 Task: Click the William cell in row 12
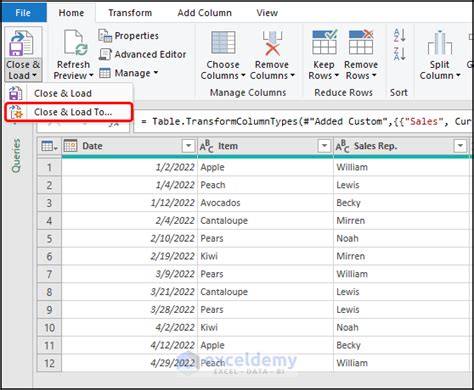(x=401, y=363)
